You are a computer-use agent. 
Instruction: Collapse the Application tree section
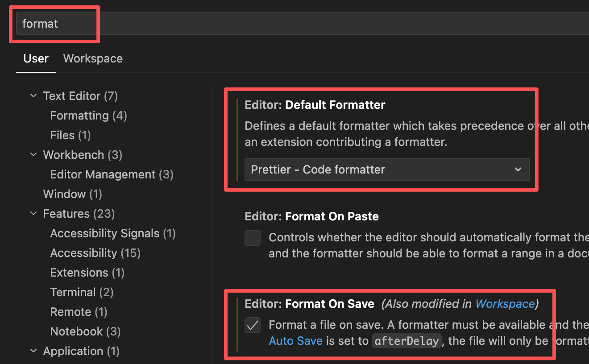[33, 351]
